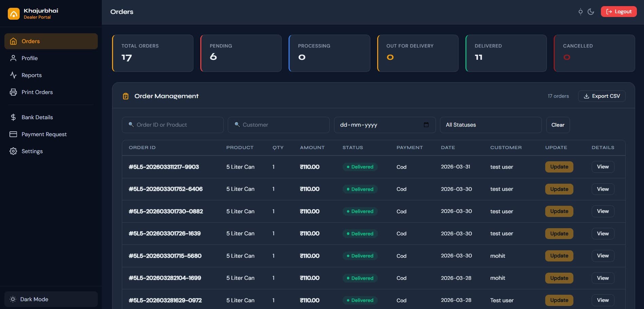
Task: Click customer mohit in order ending 5680
Action: pyautogui.click(x=498, y=256)
